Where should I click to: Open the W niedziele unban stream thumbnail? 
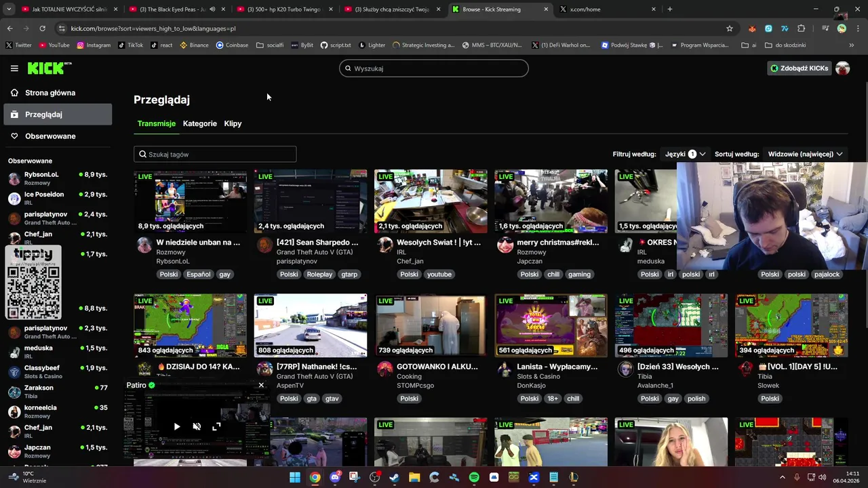191,201
